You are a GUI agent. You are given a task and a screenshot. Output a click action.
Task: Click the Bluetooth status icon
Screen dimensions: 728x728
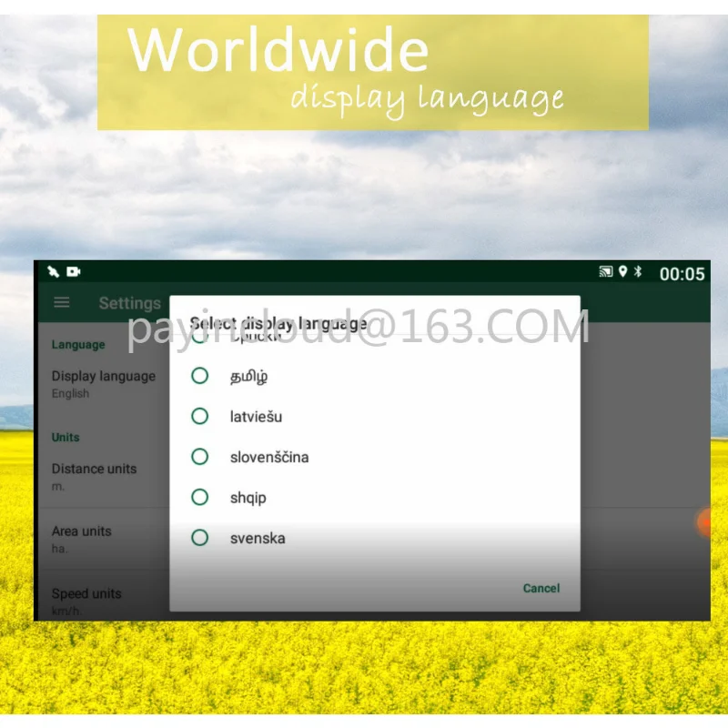[638, 271]
